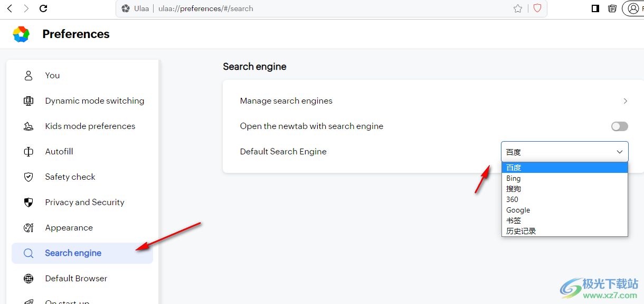
Task: Click the Kids mode rocking horse icon
Action: 29,126
